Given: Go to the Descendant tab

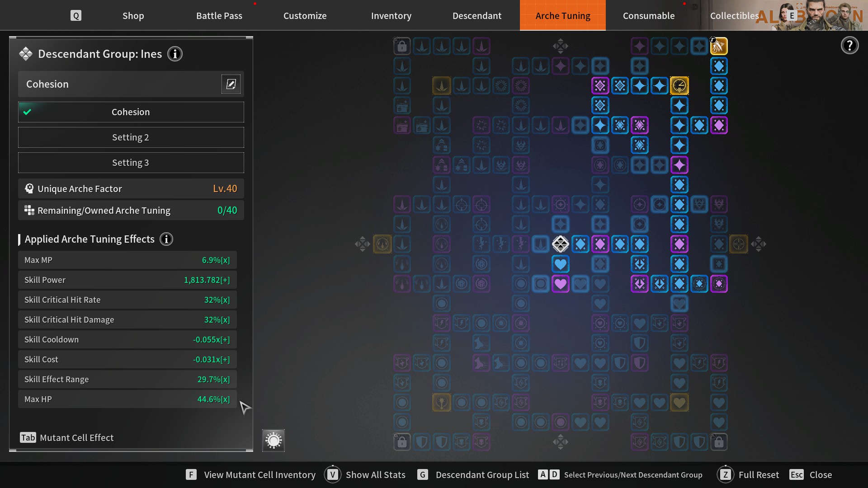Looking at the screenshot, I should pyautogui.click(x=477, y=16).
